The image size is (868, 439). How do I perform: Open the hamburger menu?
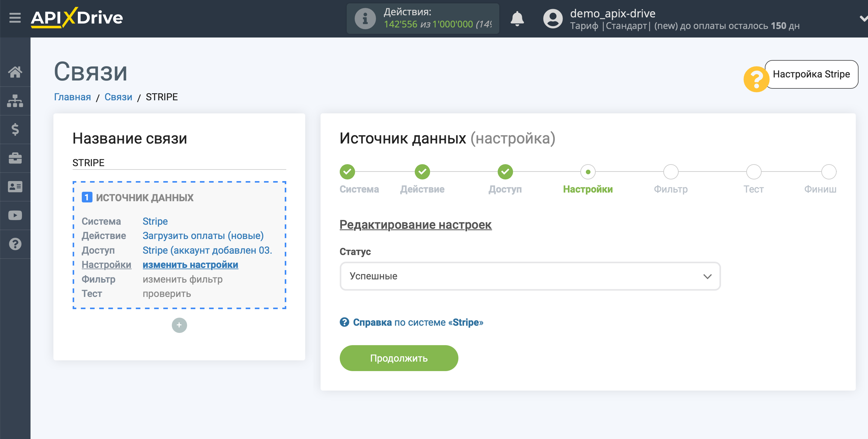(x=15, y=17)
